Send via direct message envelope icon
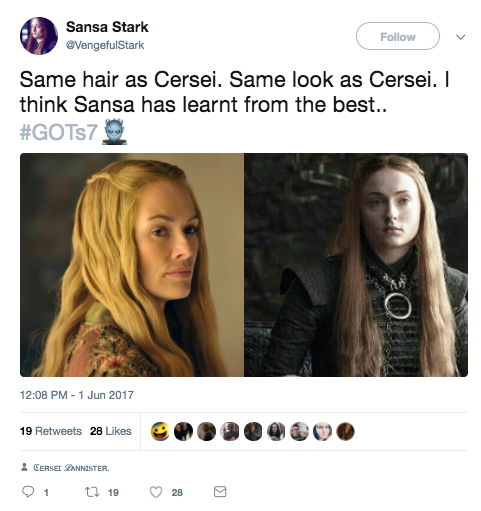The height and width of the screenshot is (511, 481). point(220,491)
